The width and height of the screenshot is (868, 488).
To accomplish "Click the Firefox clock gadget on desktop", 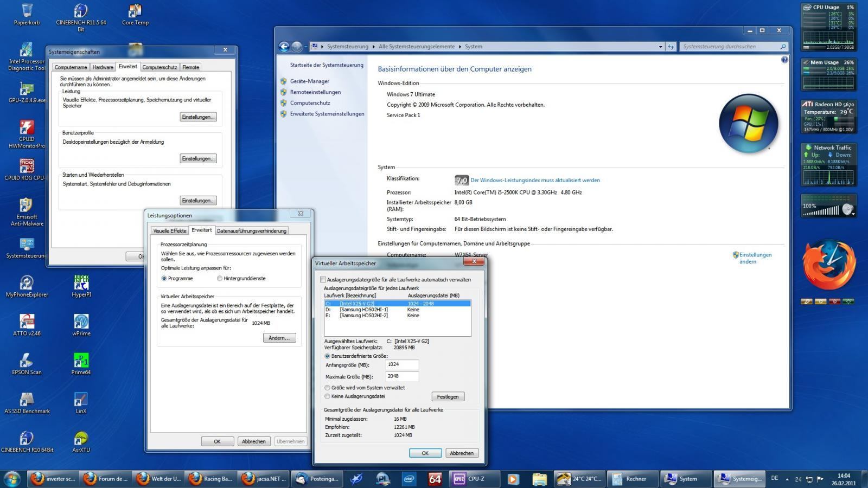I will click(x=828, y=266).
